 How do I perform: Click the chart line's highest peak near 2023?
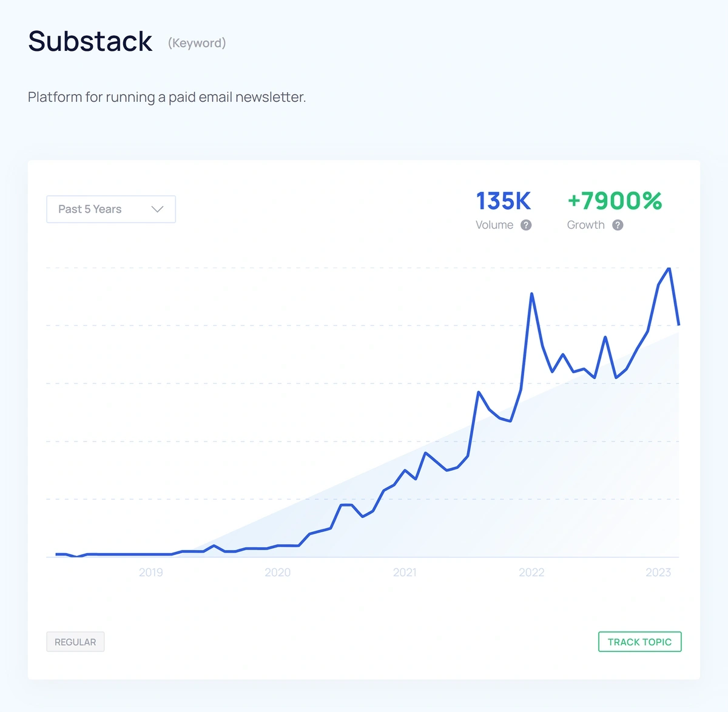point(669,269)
